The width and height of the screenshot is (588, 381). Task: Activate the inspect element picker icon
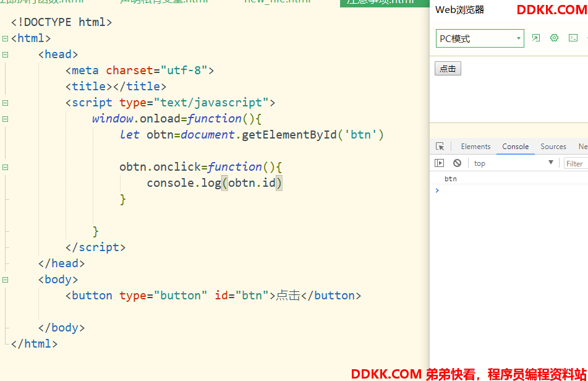coord(440,146)
